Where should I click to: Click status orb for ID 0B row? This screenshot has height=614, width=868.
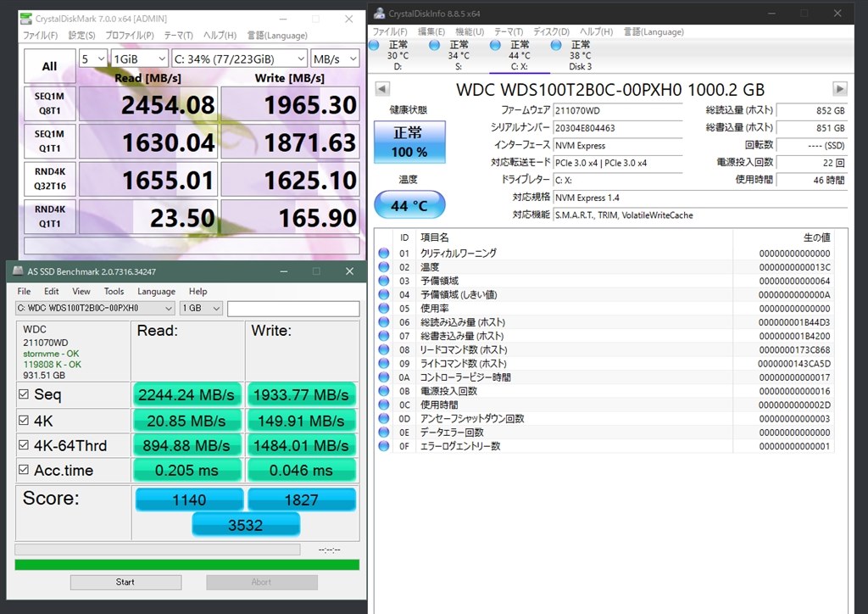[384, 391]
